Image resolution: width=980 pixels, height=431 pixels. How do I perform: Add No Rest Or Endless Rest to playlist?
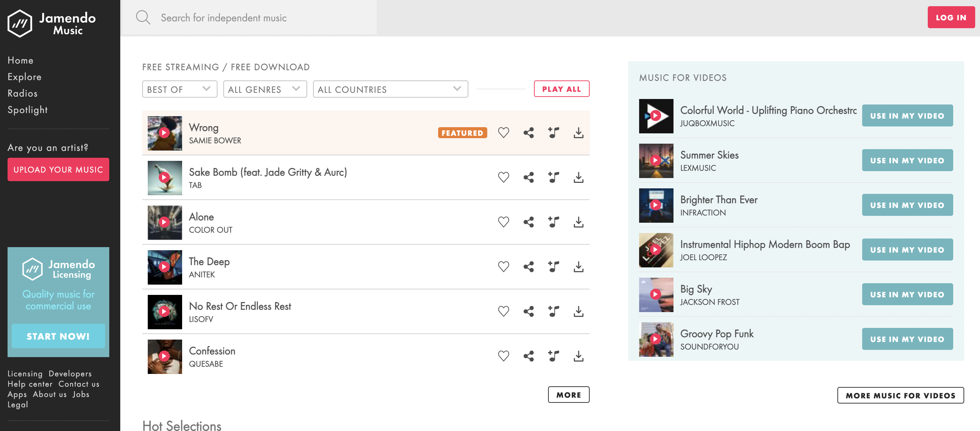(x=553, y=311)
